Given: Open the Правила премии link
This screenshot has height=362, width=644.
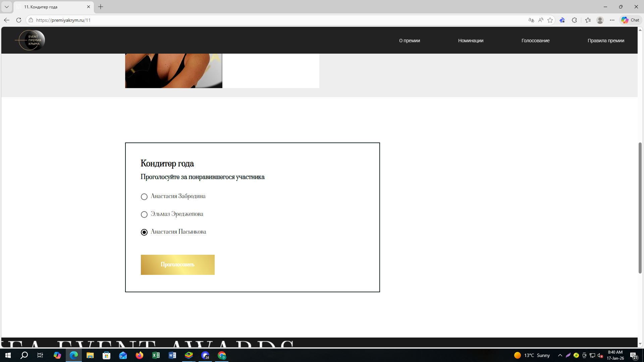Looking at the screenshot, I should (606, 41).
